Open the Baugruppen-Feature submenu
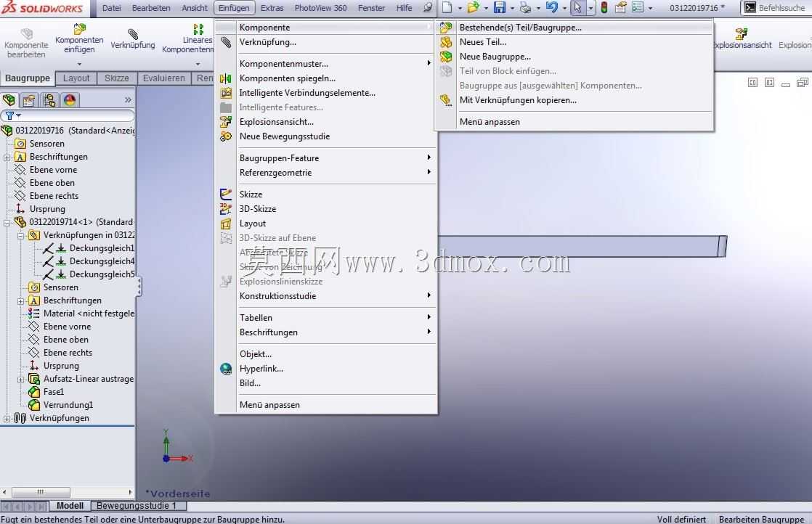Image resolution: width=812 pixels, height=524 pixels. (x=325, y=157)
